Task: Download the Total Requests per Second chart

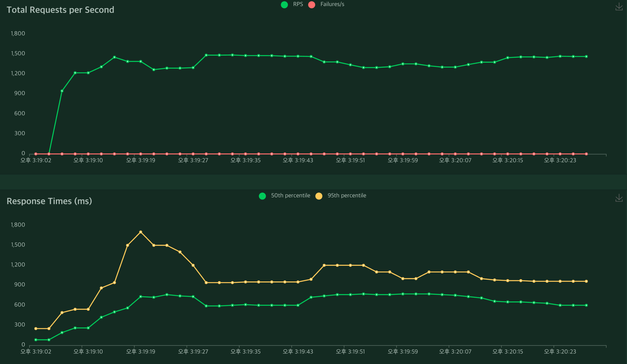Action: click(x=619, y=7)
